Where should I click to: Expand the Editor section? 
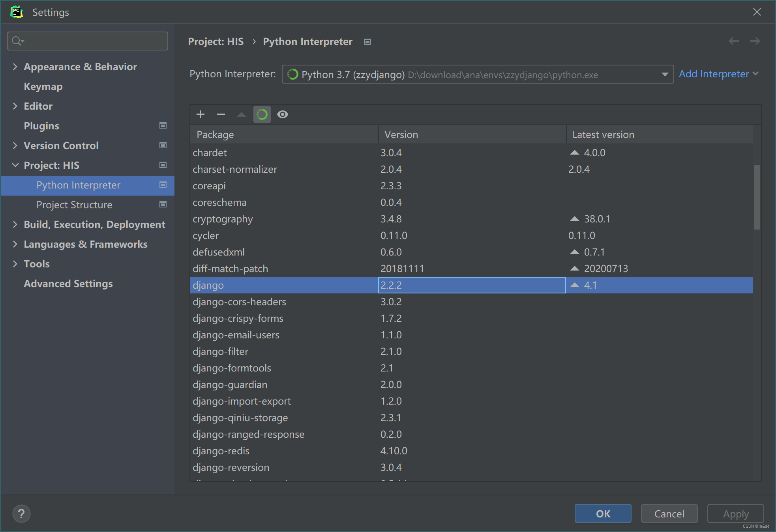(x=15, y=106)
